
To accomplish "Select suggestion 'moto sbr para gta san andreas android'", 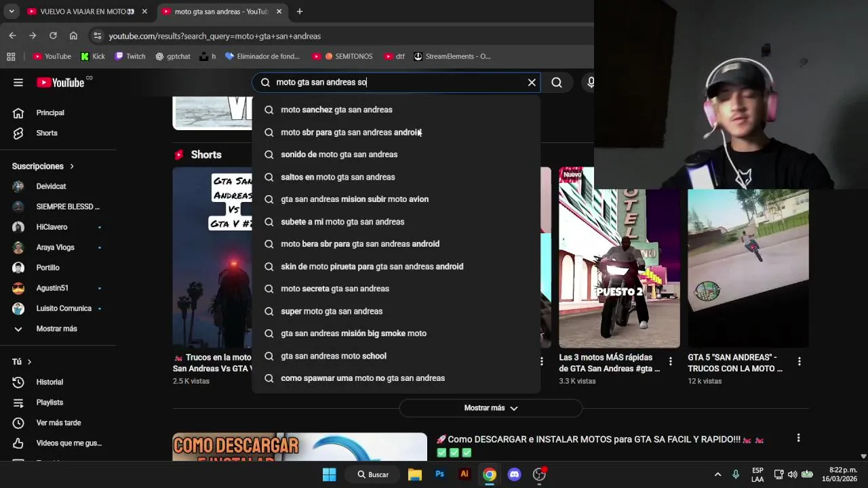I will (x=396, y=132).
